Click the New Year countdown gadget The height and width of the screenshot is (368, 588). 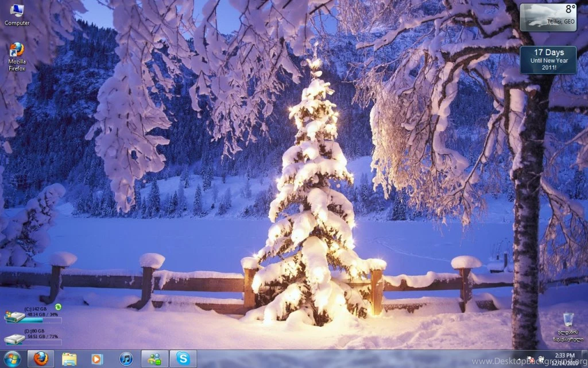(x=548, y=60)
